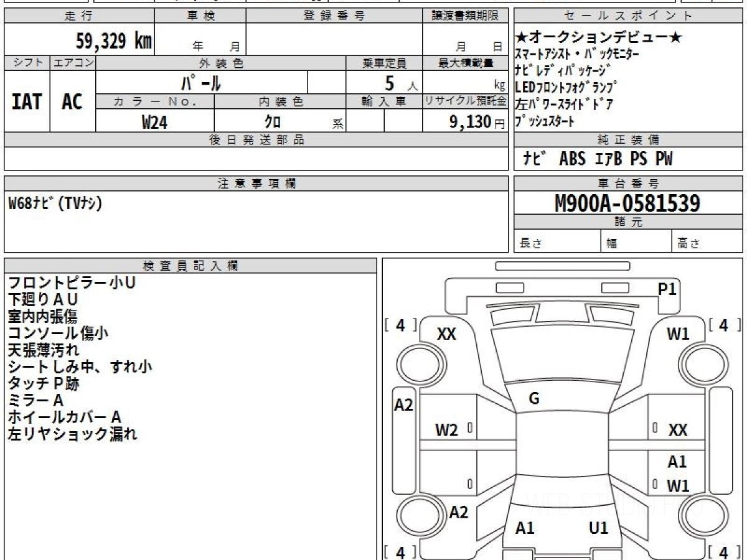747x560 pixels.
Task: Select the クロ interior color value
Action: pos(273,122)
